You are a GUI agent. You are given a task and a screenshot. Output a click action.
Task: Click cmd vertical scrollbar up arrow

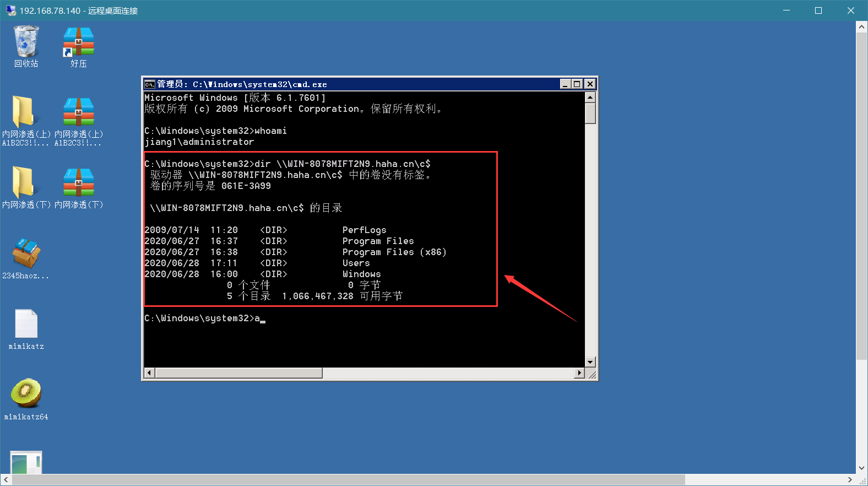point(590,98)
